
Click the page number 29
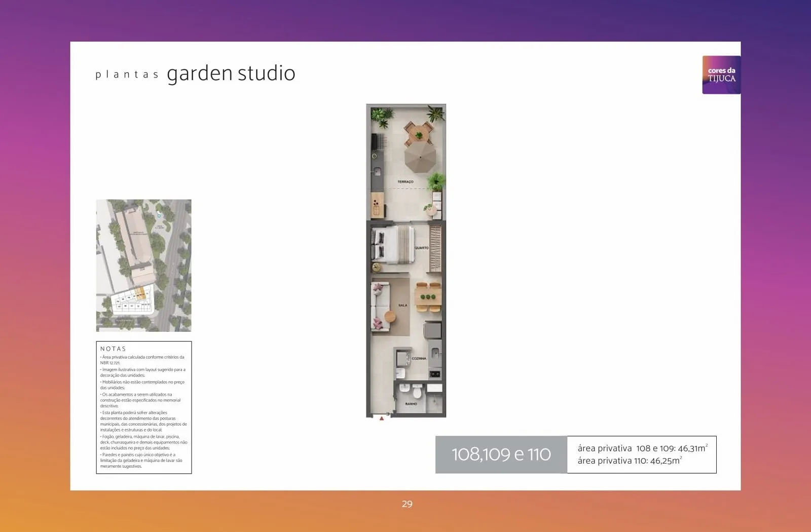tap(407, 504)
